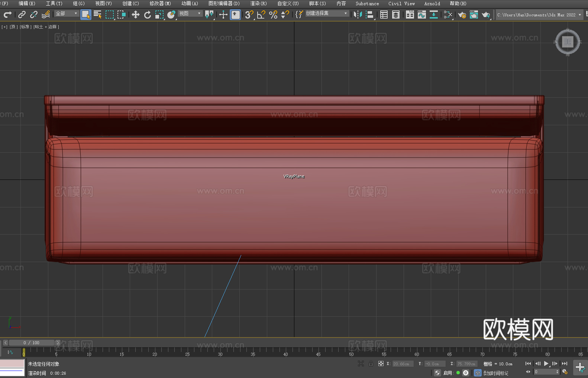Open the Civil View menu
Screen dimensions: 588x378
click(x=401, y=3)
